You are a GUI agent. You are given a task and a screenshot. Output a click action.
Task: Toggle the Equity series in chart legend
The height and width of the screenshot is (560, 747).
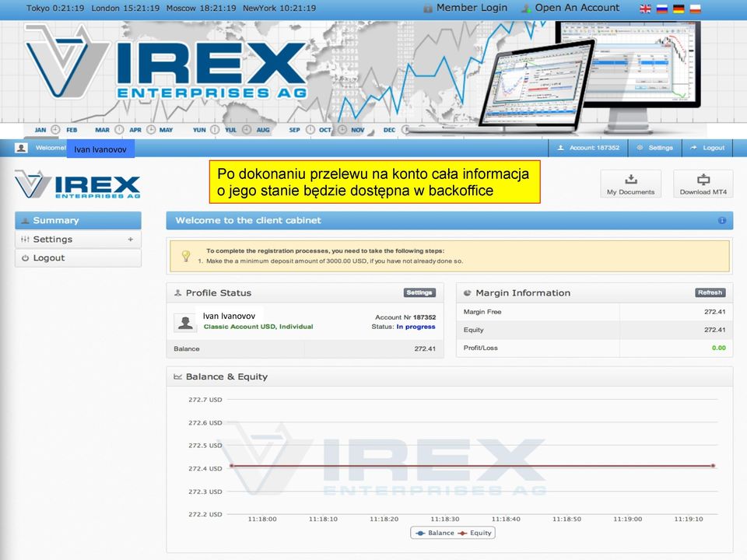pyautogui.click(x=475, y=533)
